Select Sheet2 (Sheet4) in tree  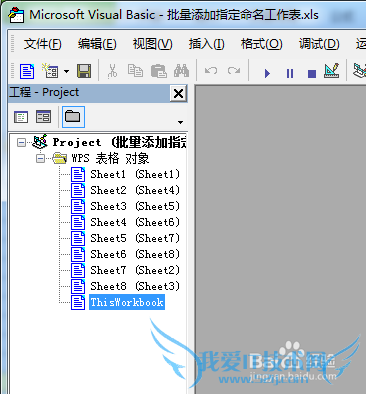[x=135, y=190]
